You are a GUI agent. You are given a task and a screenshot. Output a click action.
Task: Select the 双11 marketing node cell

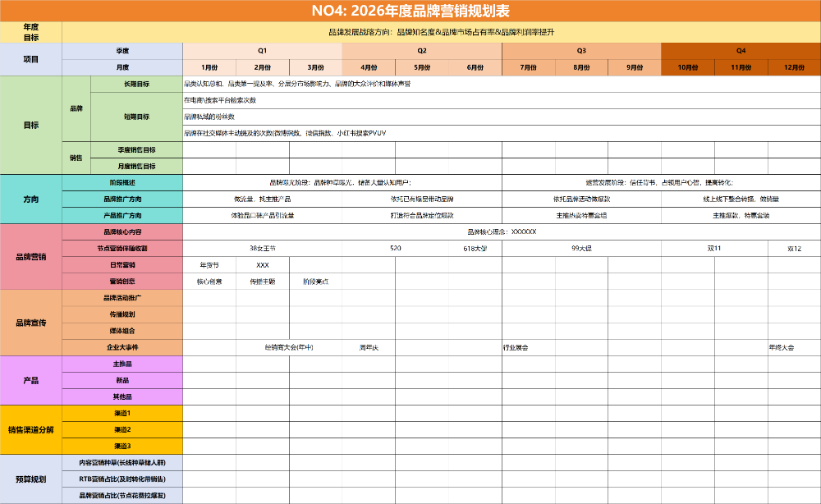[x=713, y=248]
